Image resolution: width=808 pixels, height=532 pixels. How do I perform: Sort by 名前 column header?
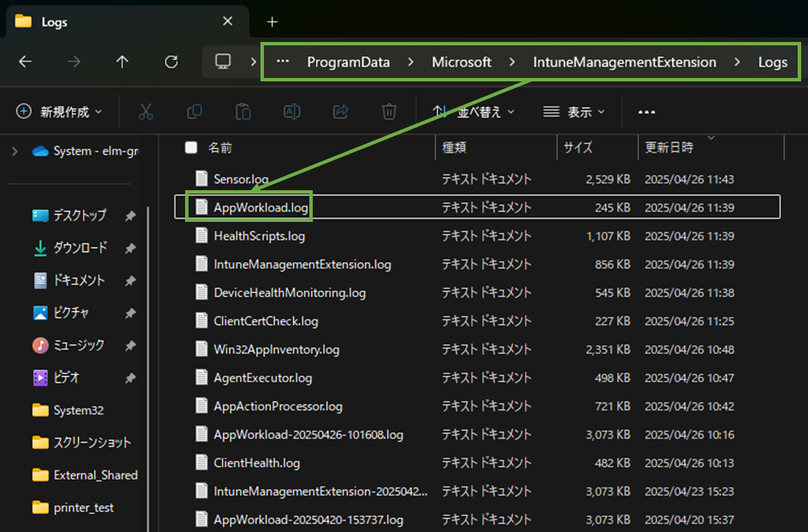pos(220,148)
